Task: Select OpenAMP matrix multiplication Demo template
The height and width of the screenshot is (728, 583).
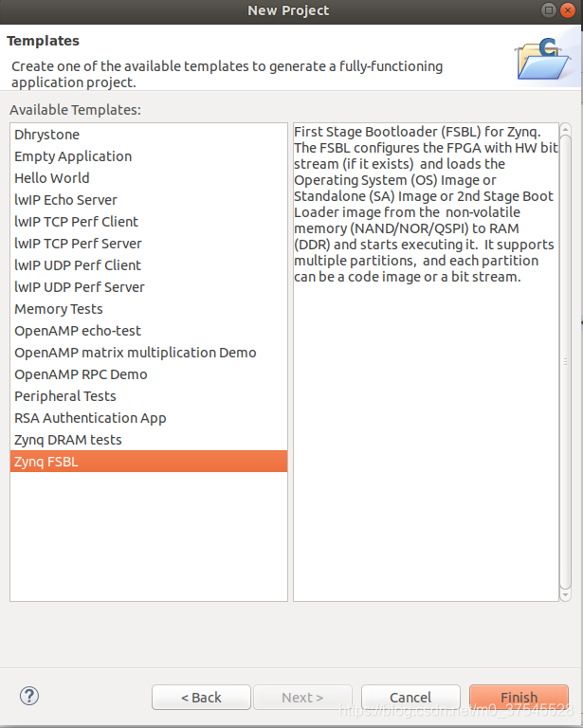Action: pyautogui.click(x=149, y=353)
